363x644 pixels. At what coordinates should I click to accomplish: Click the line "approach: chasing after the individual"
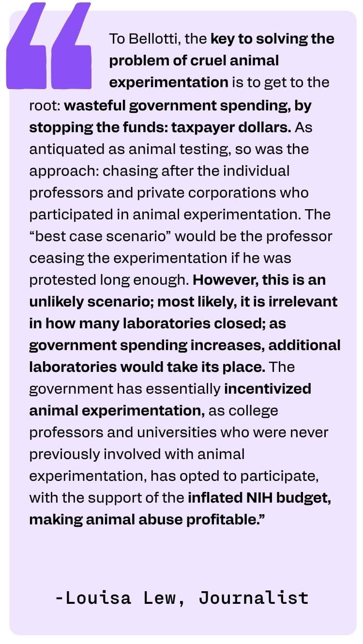[159, 170]
